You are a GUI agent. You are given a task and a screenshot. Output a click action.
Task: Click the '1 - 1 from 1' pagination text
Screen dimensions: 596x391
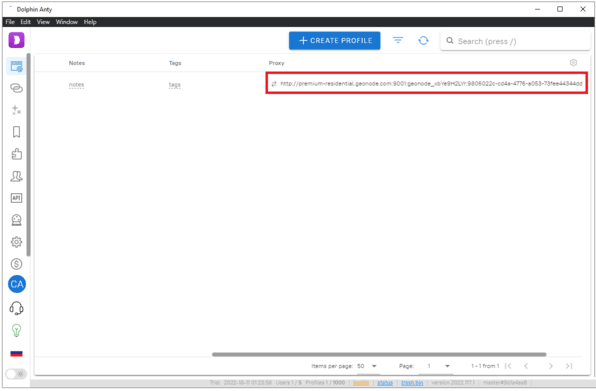(485, 366)
